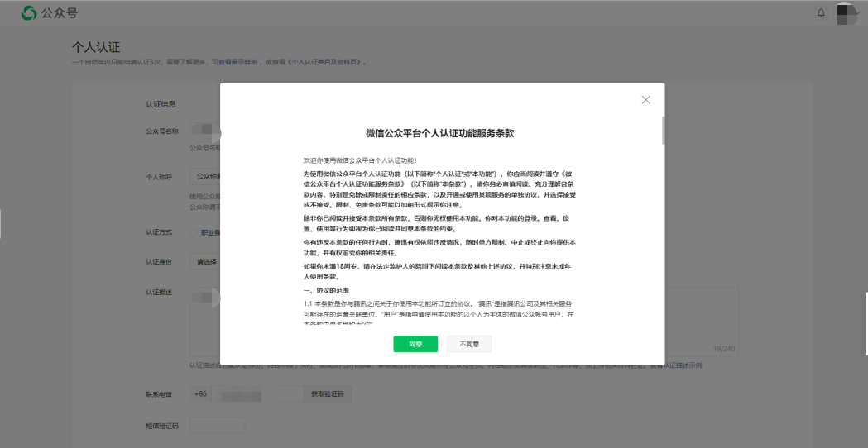Viewport: 868px width, 448px height.
Task: Close the service terms dialog with X
Action: coord(645,100)
